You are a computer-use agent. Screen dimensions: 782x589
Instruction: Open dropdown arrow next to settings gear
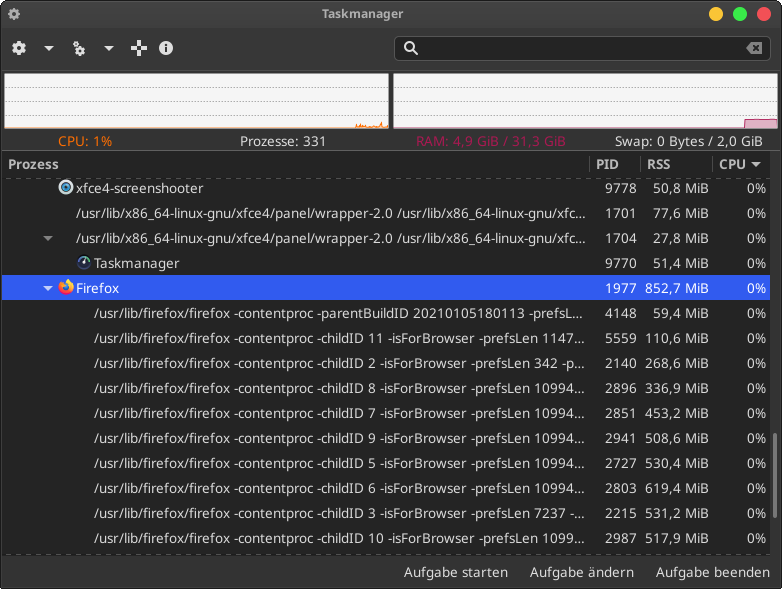point(49,48)
